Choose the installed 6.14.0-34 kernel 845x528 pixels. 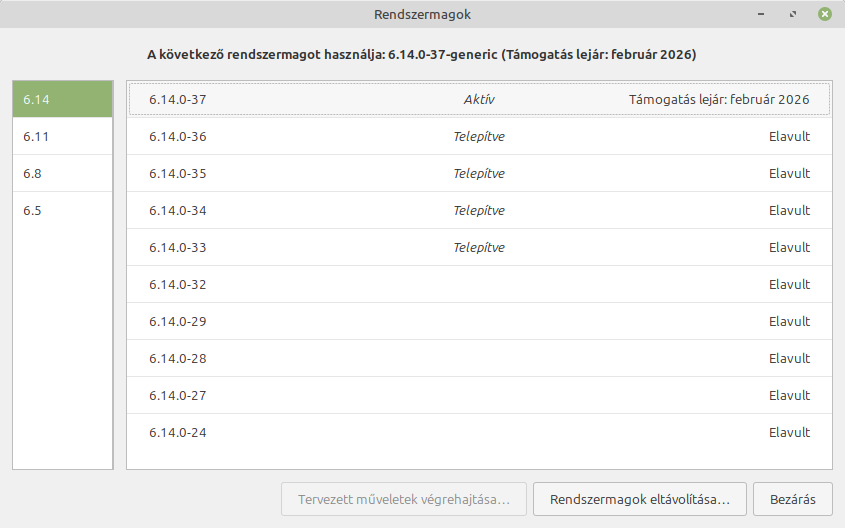click(479, 210)
